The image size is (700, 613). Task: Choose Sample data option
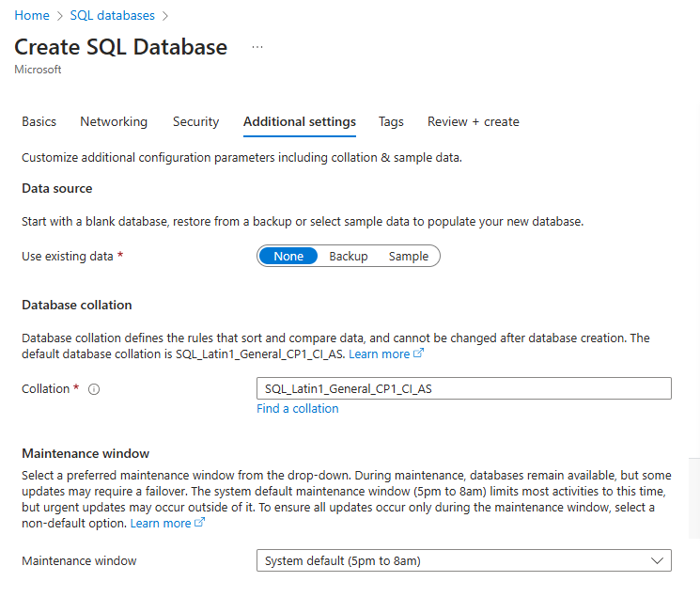[x=409, y=257]
